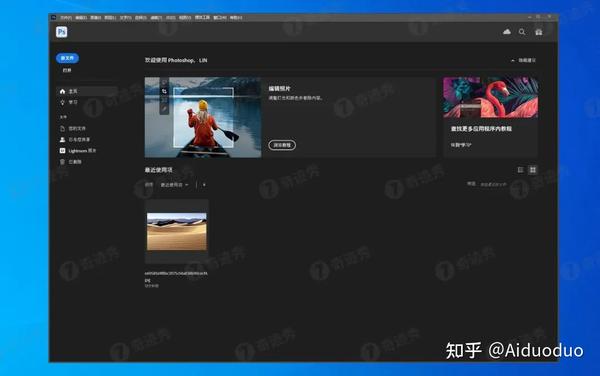Open the Lightroom photos sidebar entry
This screenshot has height=376, width=600.
[78, 151]
